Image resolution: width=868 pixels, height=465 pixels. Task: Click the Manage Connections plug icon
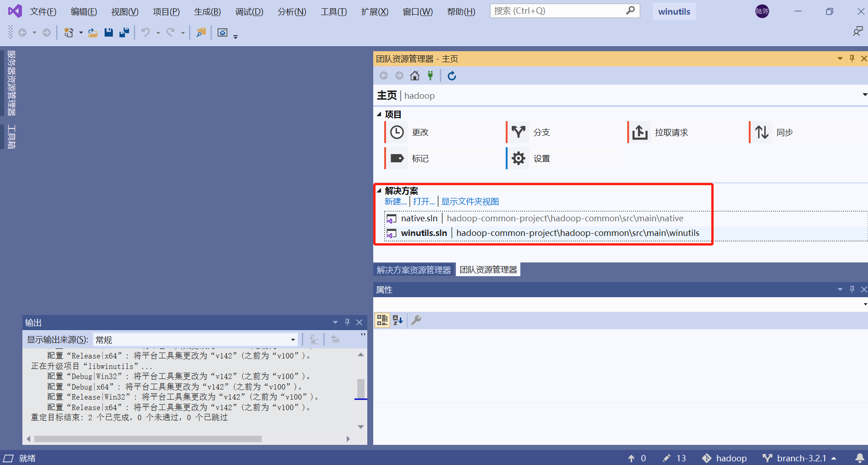coord(430,76)
